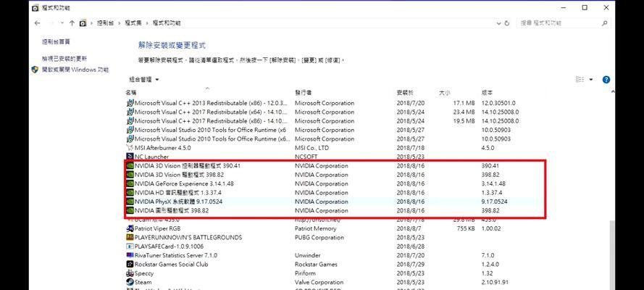Open recent locations dropdown beside forward arrow
644x290 pixels.
pyautogui.click(x=62, y=23)
